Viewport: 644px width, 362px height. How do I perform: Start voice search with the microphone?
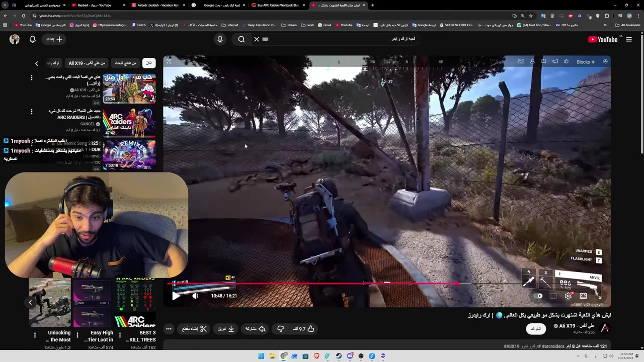click(220, 39)
